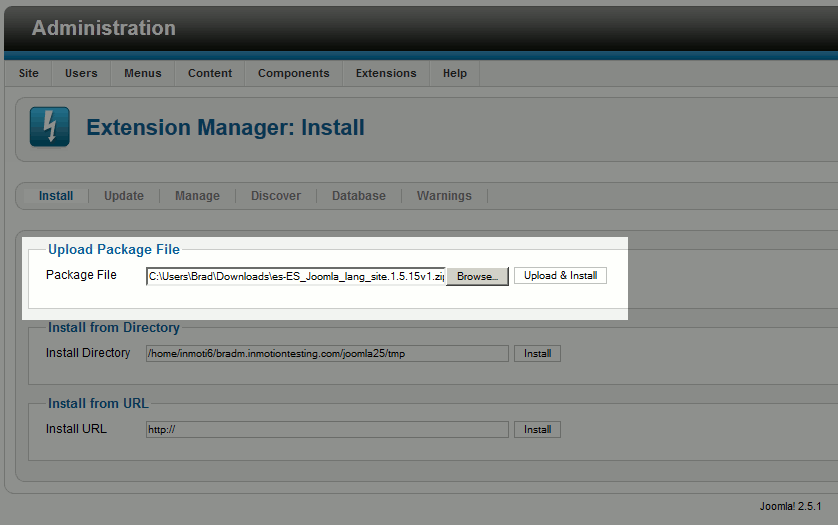Click the Browse... button for package file
This screenshot has height=525, width=838.
click(477, 276)
